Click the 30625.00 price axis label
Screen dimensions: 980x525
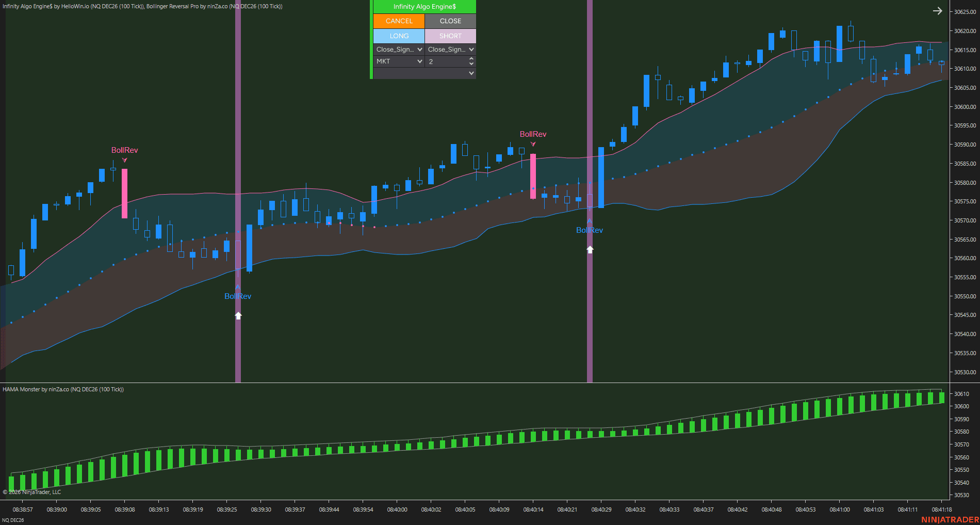tap(965, 12)
